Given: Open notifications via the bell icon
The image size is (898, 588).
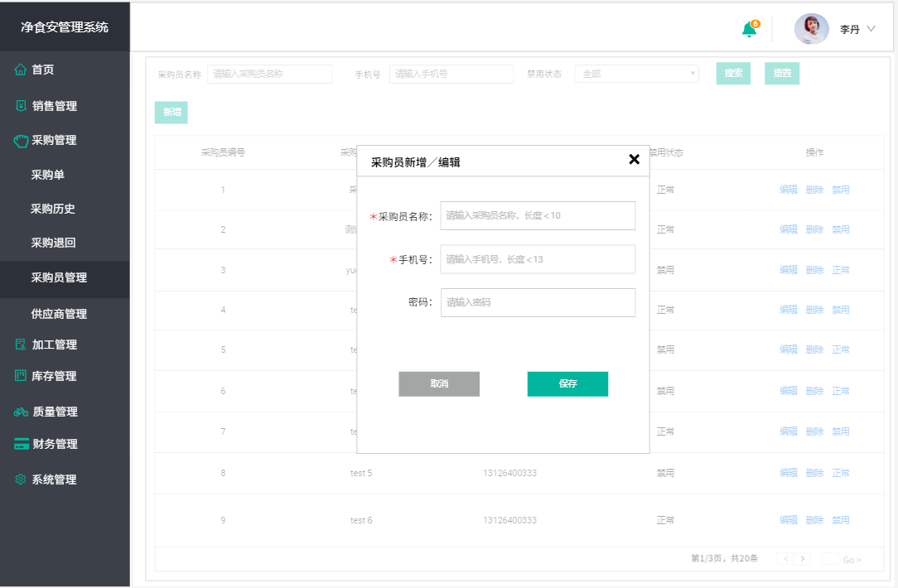Looking at the screenshot, I should (x=749, y=29).
